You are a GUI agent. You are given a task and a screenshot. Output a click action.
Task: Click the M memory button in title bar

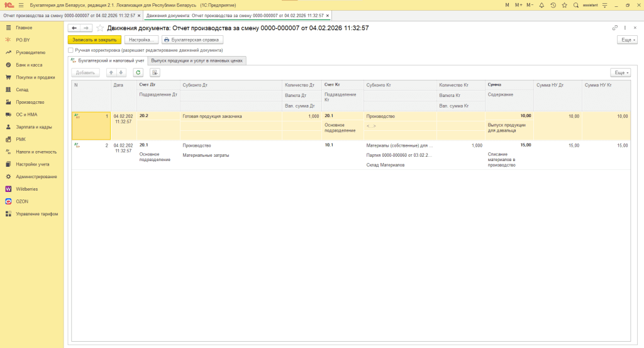click(x=508, y=5)
